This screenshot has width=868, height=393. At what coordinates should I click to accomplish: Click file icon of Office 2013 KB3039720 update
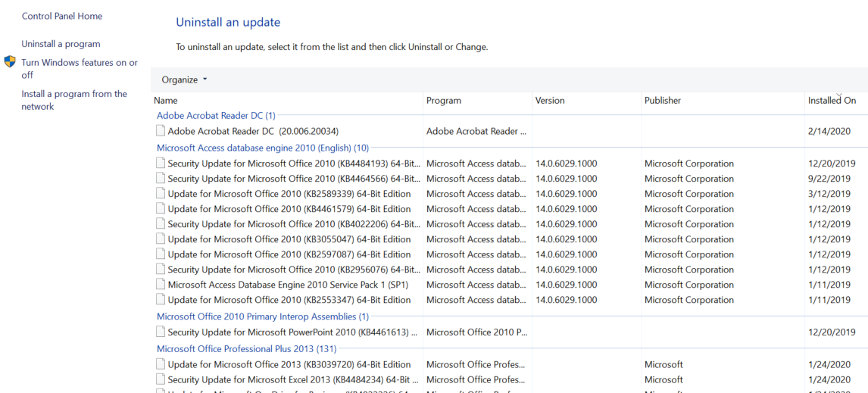pos(161,364)
